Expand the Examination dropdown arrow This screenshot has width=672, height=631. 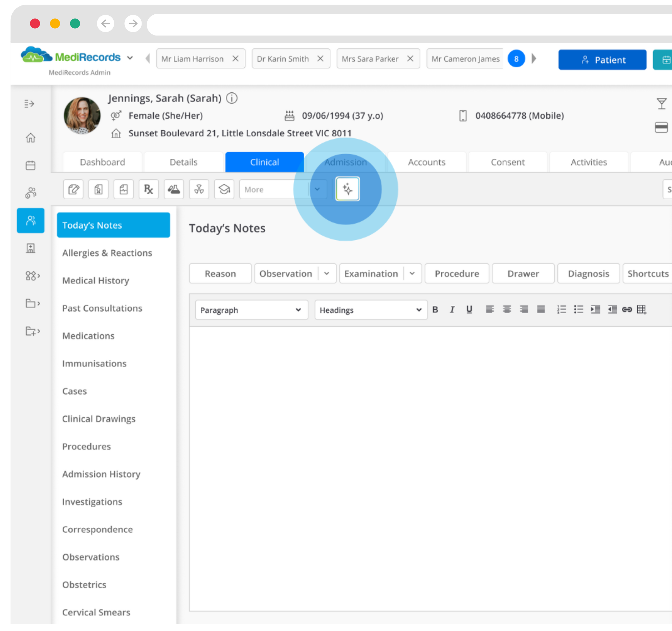tap(412, 274)
